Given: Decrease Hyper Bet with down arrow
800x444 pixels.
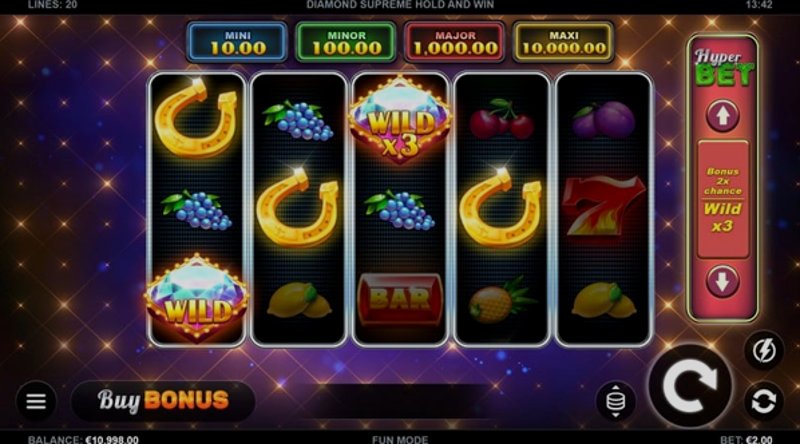Looking at the screenshot, I should [x=722, y=281].
